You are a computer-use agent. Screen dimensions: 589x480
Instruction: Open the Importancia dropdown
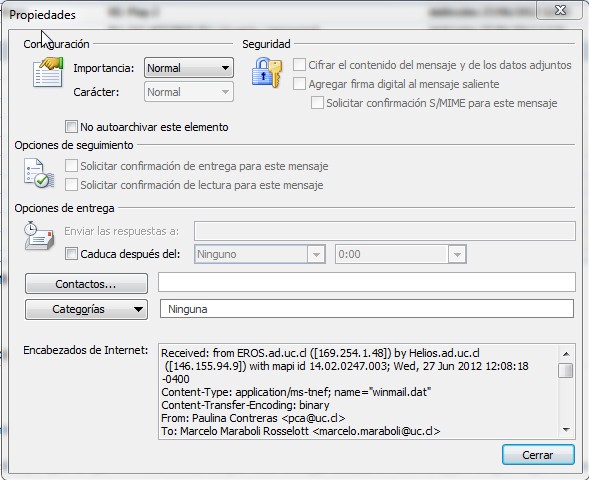tap(189, 68)
